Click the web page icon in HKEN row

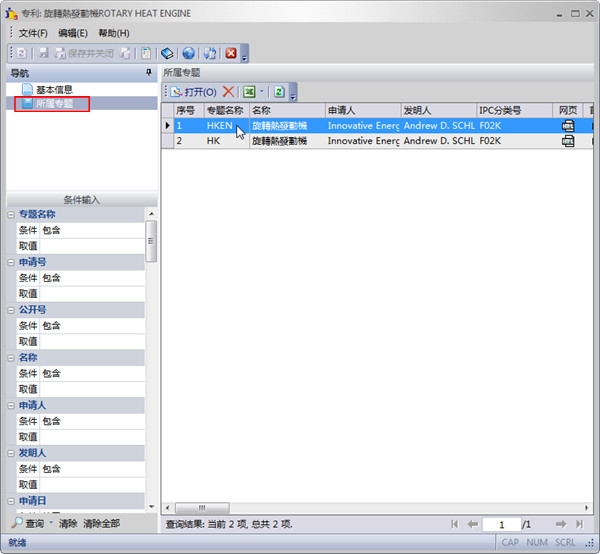(x=568, y=126)
